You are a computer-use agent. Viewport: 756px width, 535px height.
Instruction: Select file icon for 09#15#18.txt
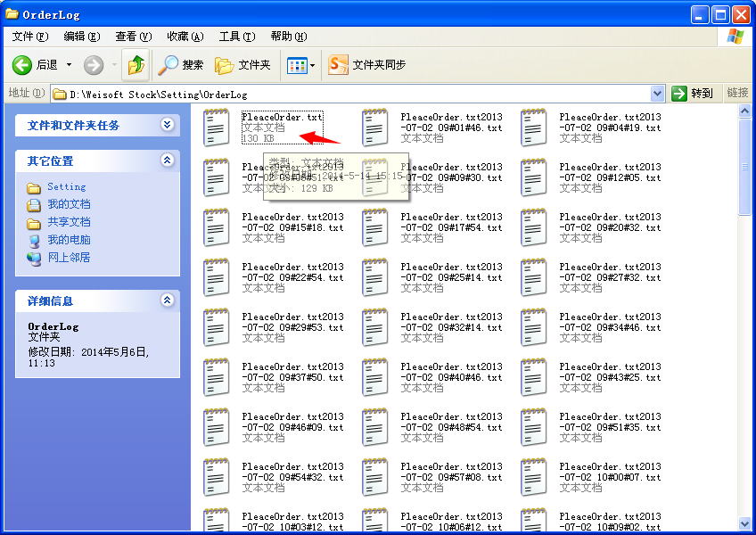(216, 227)
